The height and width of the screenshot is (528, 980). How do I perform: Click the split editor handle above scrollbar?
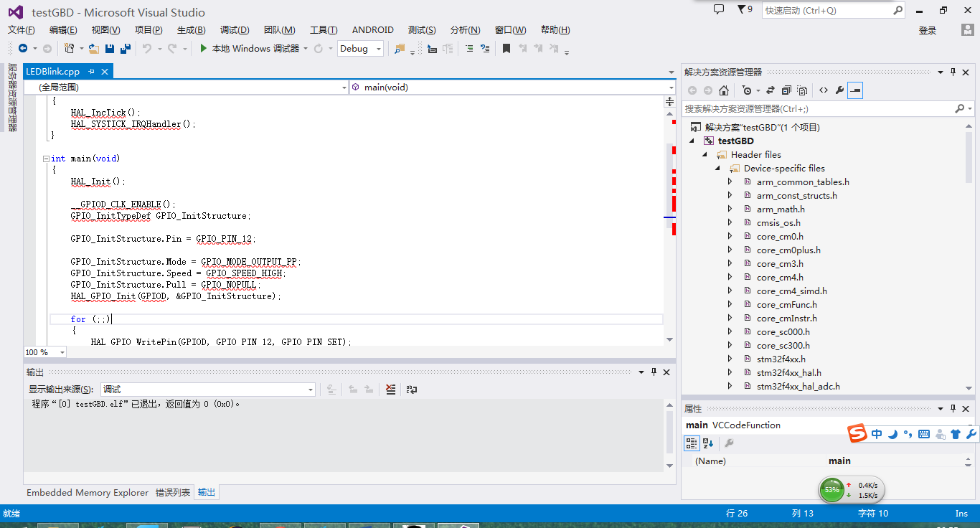tap(670, 102)
